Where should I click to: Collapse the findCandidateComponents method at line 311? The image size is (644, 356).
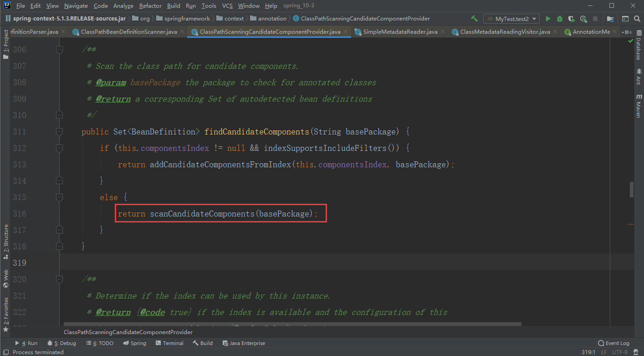click(x=59, y=132)
